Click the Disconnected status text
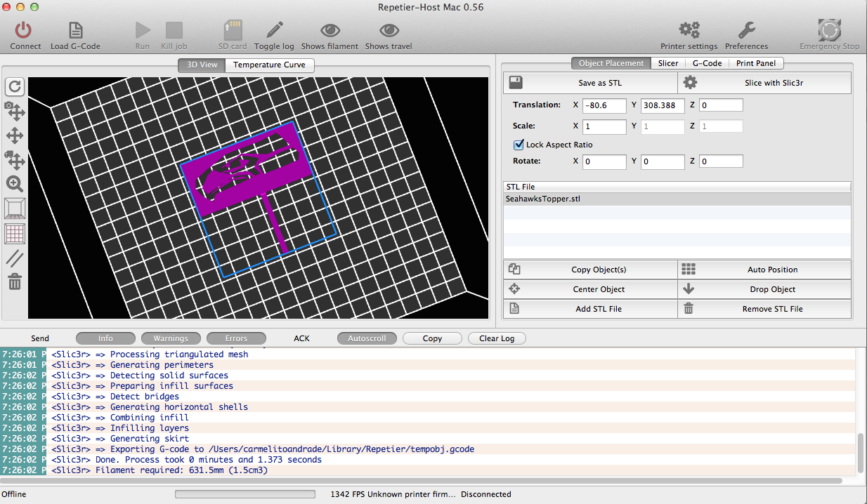Viewport: 867px width, 504px height. 486,494
